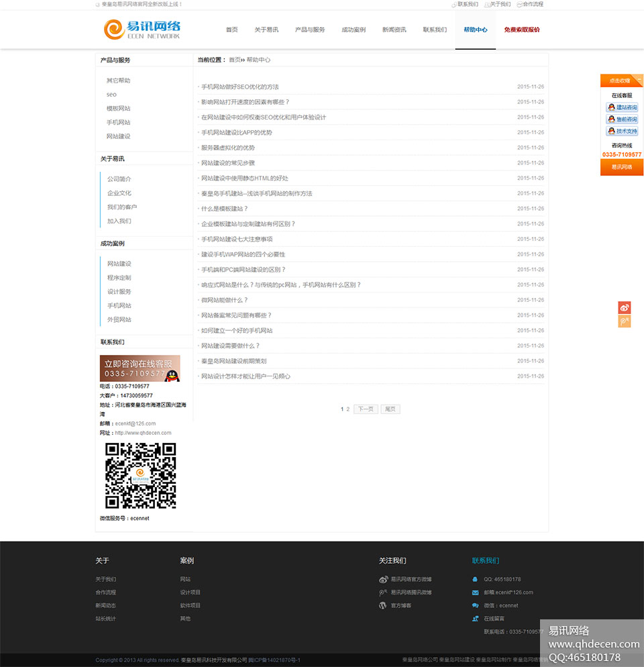Click the 建站咨询 QQ chat icon
This screenshot has height=667, width=644.
tap(622, 107)
